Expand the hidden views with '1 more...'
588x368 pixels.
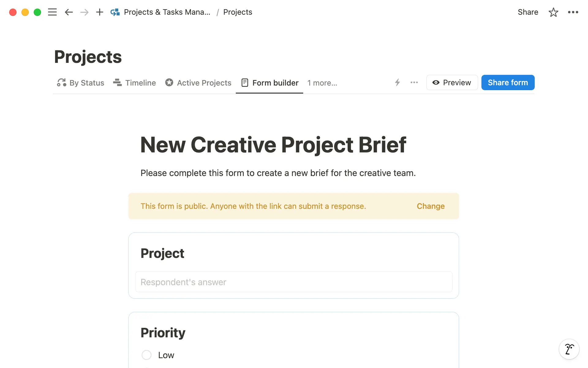point(322,82)
